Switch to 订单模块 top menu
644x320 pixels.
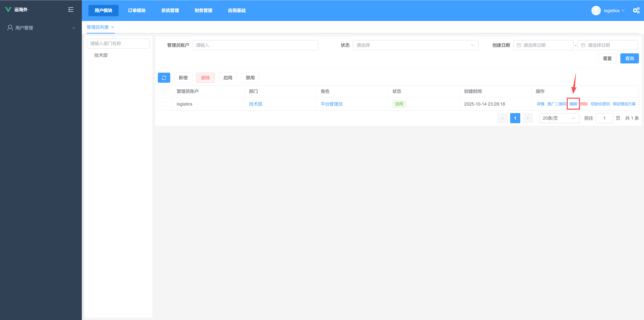pyautogui.click(x=137, y=11)
